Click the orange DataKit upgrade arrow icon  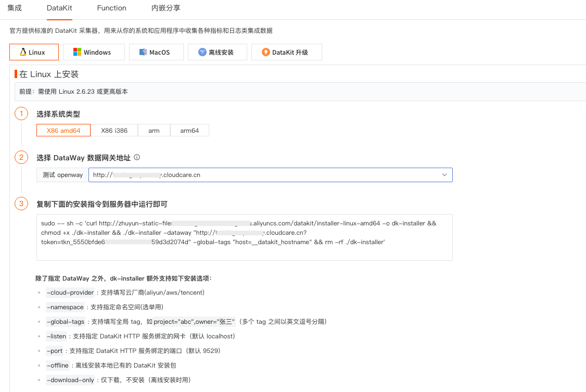coord(266,52)
